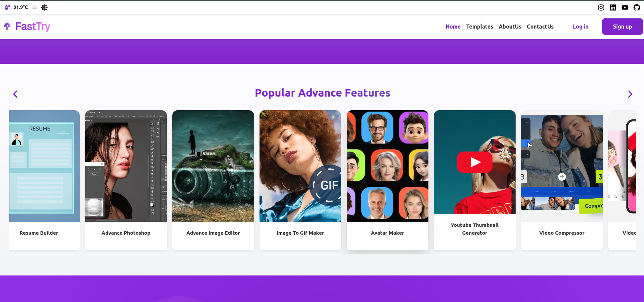Show next features with right chevron
The height and width of the screenshot is (302, 644).
630,94
